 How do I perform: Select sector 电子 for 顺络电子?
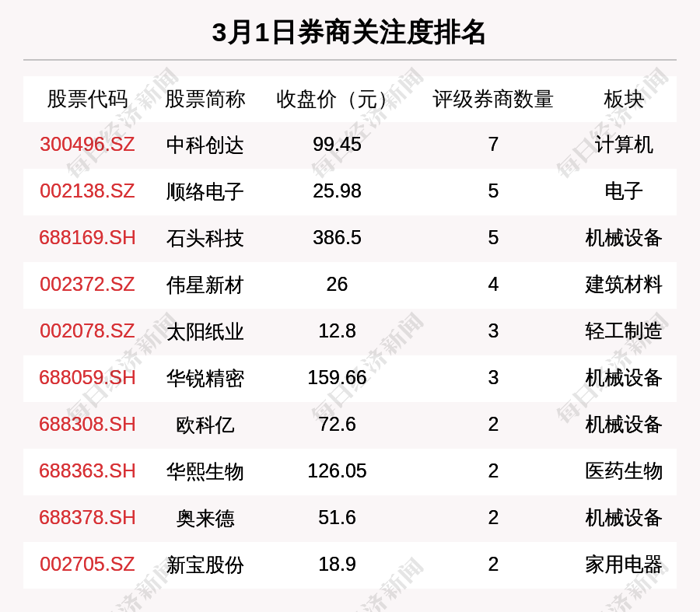coord(624,191)
